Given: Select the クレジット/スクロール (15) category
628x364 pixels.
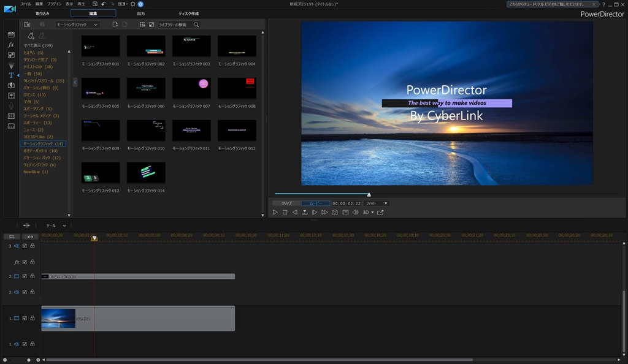Looking at the screenshot, I should coord(44,81).
